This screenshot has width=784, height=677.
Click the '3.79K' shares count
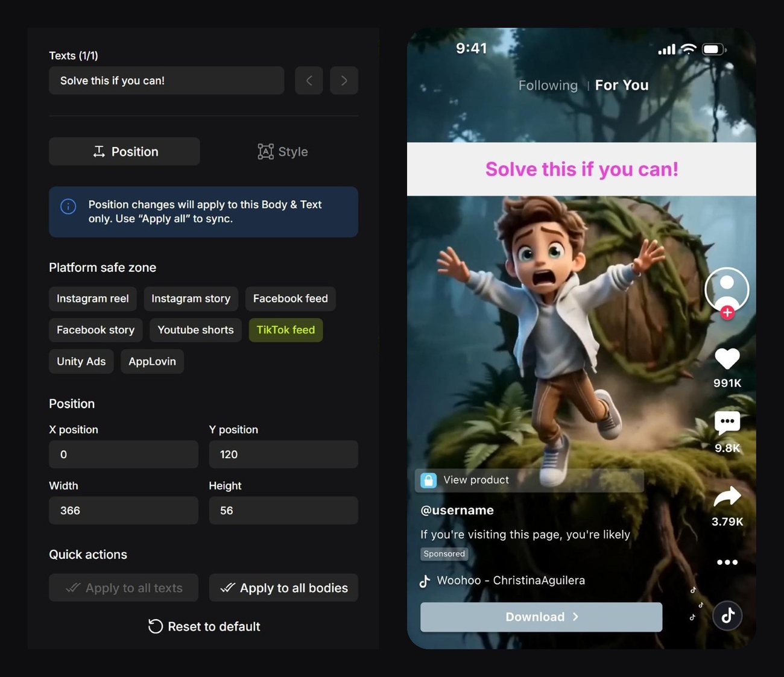tap(727, 521)
